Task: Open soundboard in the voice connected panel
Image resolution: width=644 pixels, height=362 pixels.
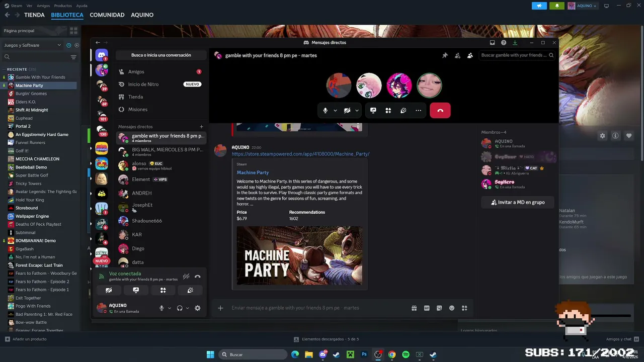Action: 190,290
